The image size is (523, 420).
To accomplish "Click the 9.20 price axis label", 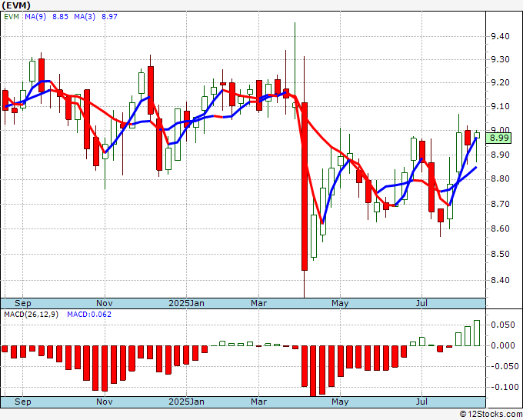I will pos(500,82).
